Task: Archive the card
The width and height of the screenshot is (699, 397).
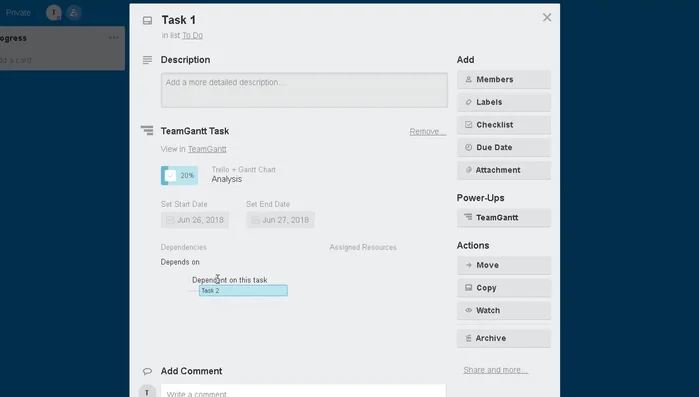Action: pyautogui.click(x=504, y=339)
